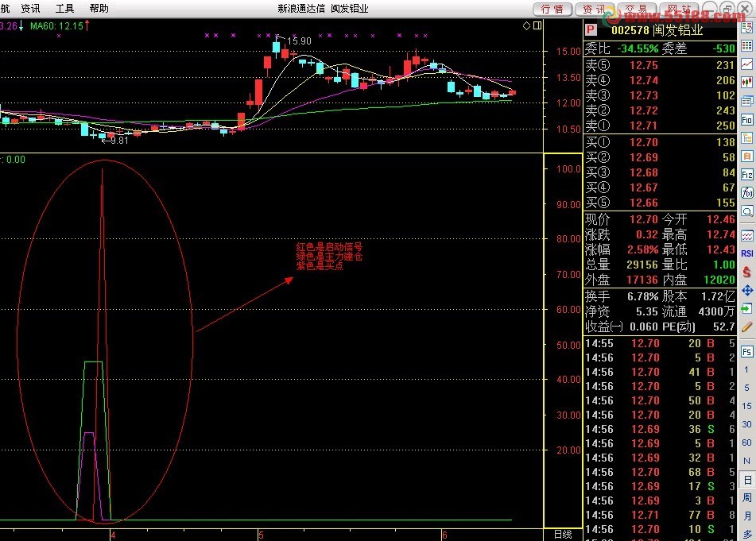Image resolution: width=756 pixels, height=541 pixels.
Task: Click the red P stock marker icon
Action: point(591,30)
